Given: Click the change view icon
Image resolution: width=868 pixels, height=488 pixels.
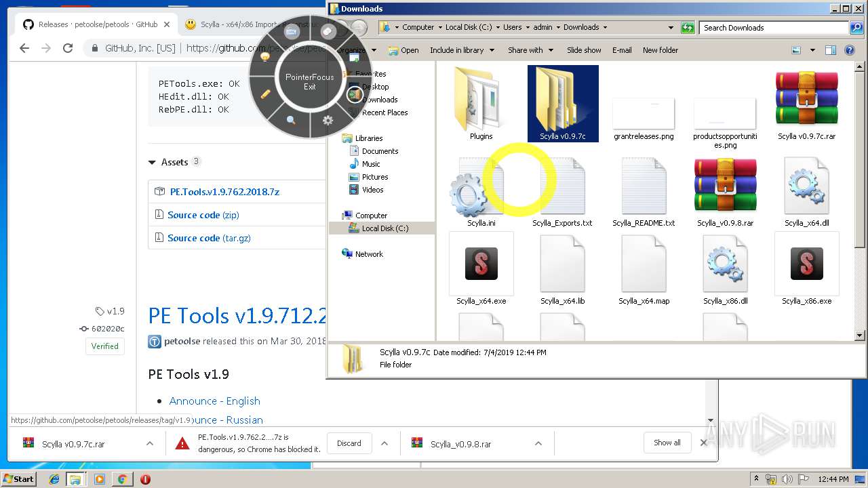Looking at the screenshot, I should tap(796, 50).
